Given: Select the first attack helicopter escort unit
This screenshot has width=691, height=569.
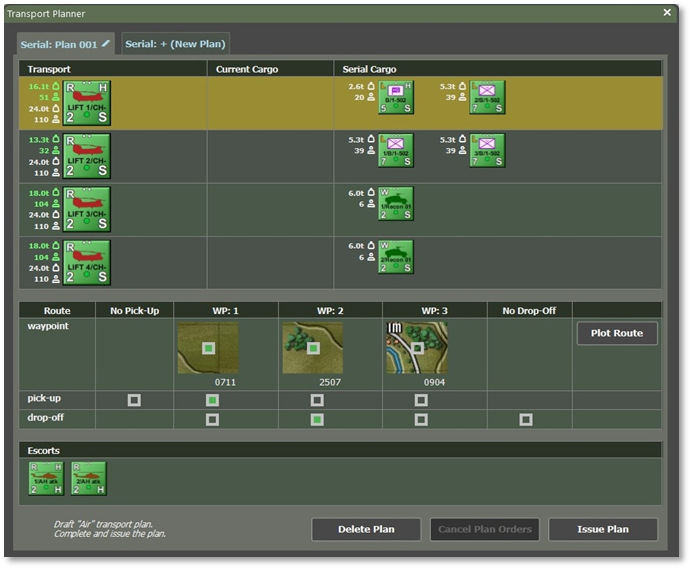Looking at the screenshot, I should click(x=46, y=478).
